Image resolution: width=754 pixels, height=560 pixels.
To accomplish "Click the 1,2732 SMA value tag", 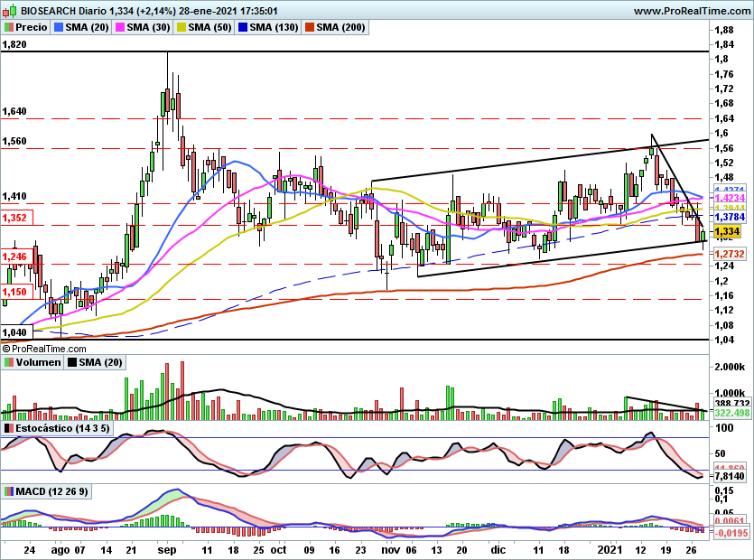I will tap(729, 254).
